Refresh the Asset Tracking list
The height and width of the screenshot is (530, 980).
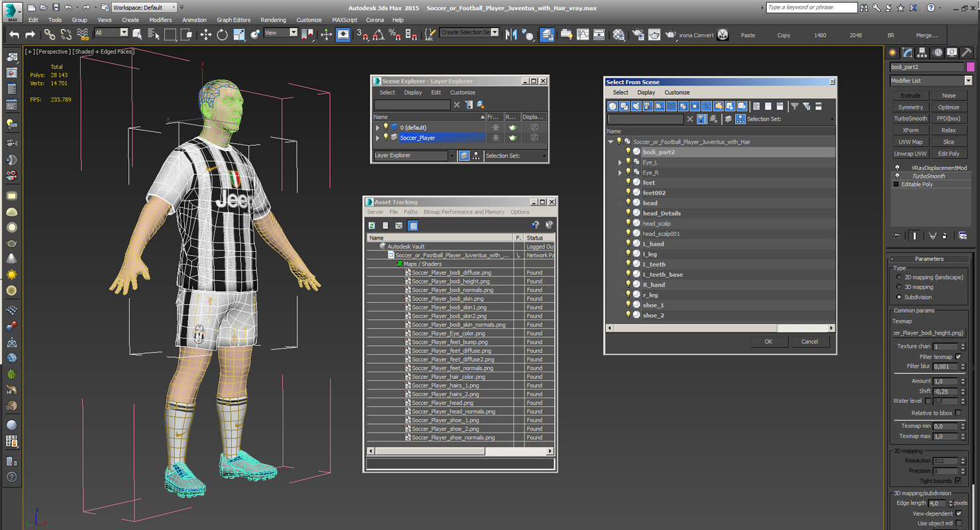click(372, 226)
